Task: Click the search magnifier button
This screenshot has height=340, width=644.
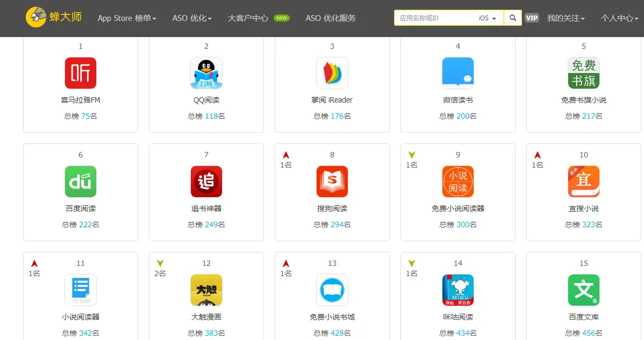Action: point(513,18)
